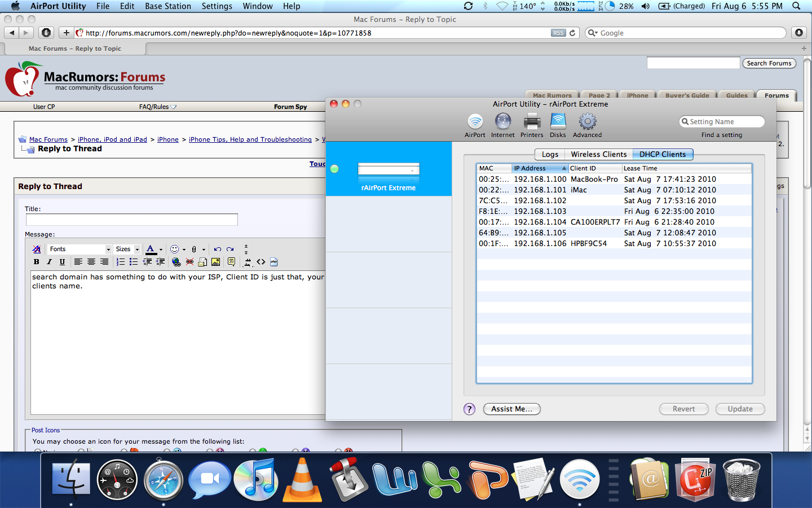Sort by the Lease Time column header

(686, 168)
